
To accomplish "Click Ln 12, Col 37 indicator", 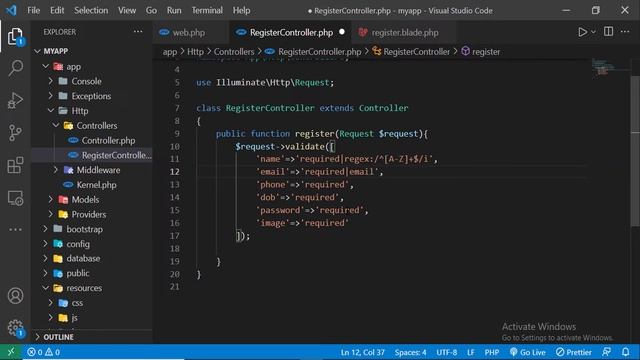I will [362, 352].
